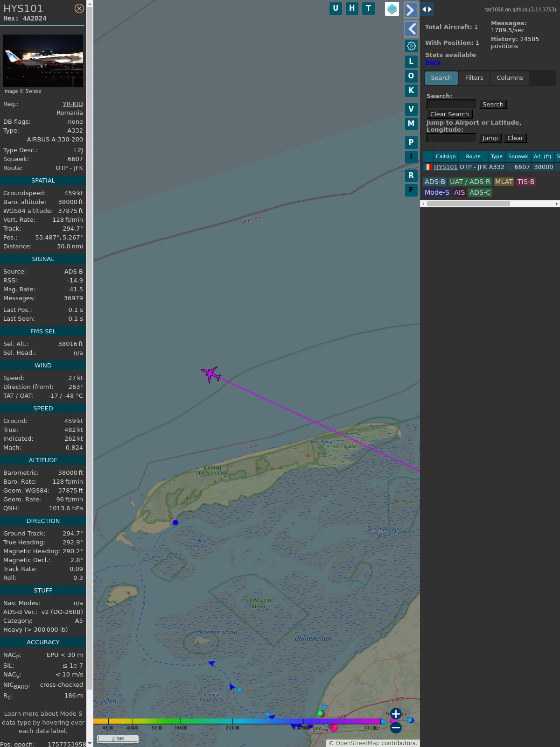Toggle the V map option button
Screen dimensions: 560x747
[411, 109]
